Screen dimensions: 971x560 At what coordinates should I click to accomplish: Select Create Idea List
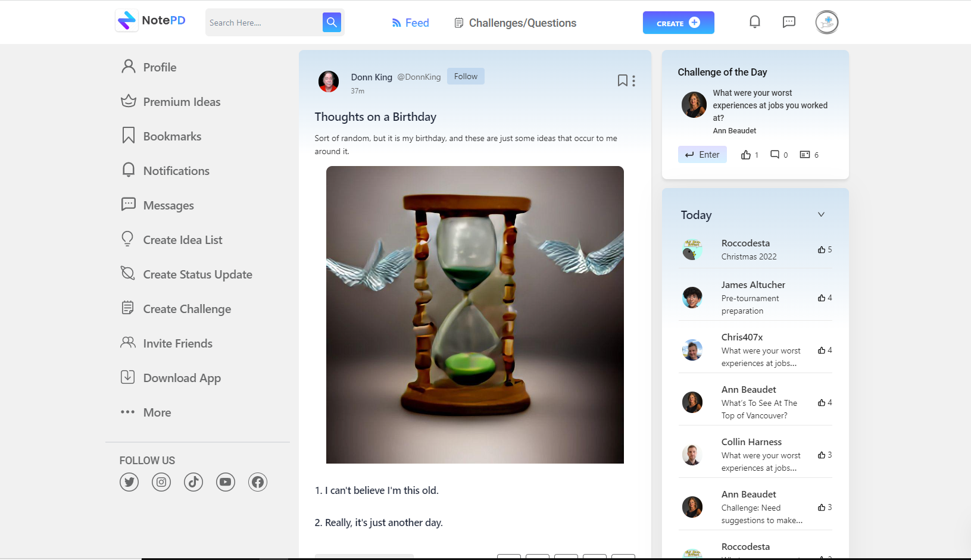click(171, 240)
